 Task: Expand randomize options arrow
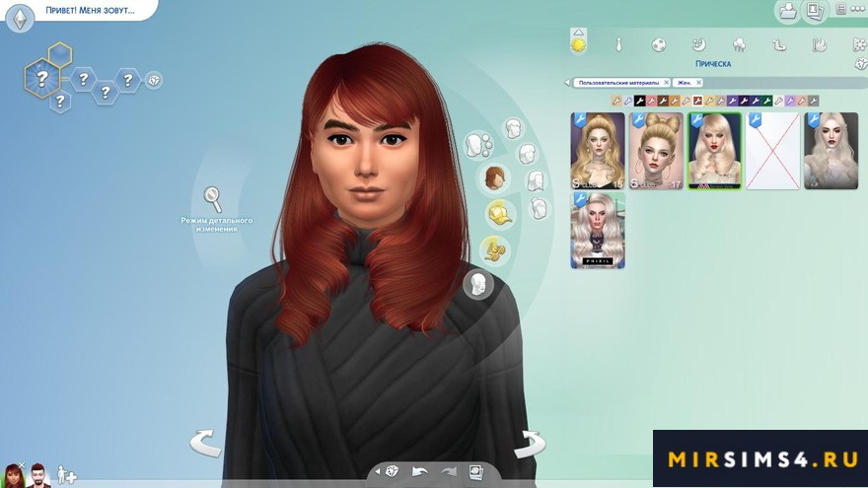click(x=378, y=472)
